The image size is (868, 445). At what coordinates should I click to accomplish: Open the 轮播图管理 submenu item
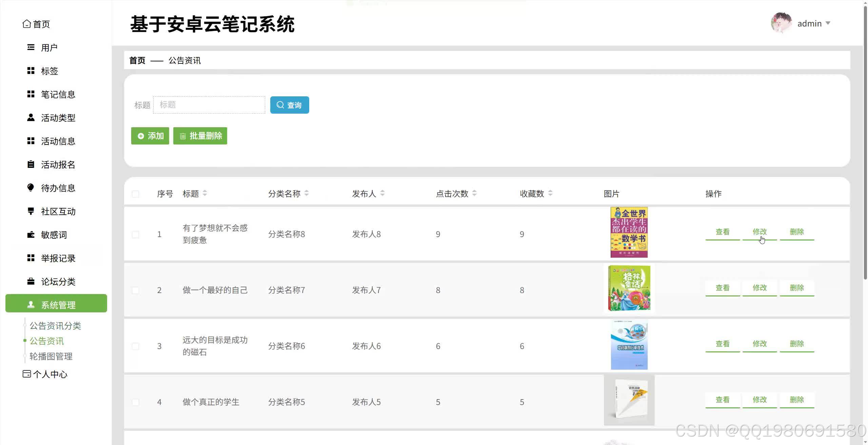(x=51, y=356)
